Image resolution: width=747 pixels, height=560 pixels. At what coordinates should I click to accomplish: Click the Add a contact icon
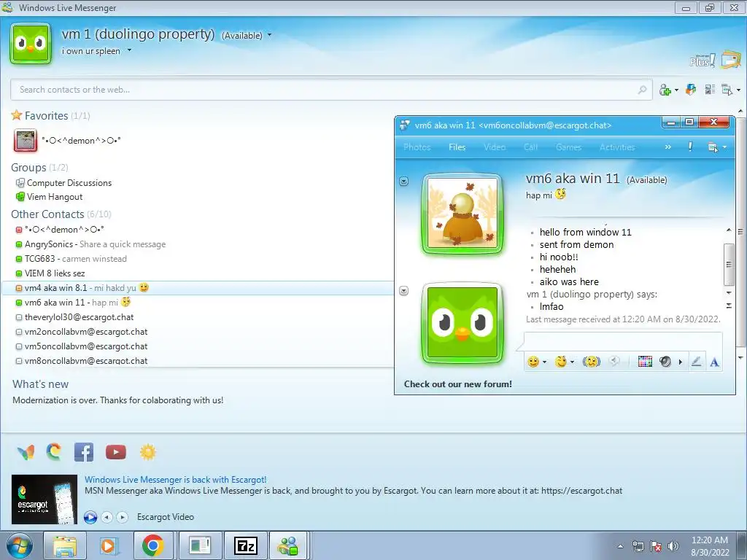(x=665, y=90)
